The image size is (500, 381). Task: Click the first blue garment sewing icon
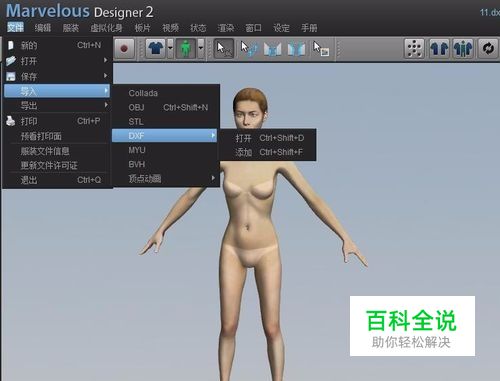point(273,49)
